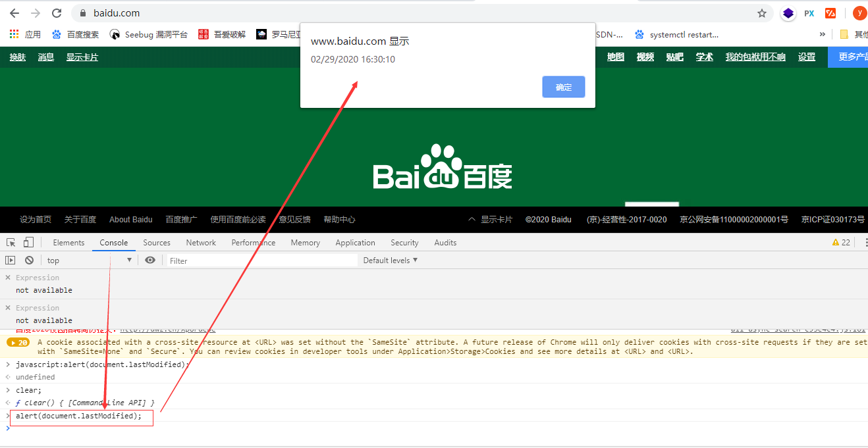868x448 pixels.
Task: Open Baidu 贴吧 link
Action: [675, 57]
